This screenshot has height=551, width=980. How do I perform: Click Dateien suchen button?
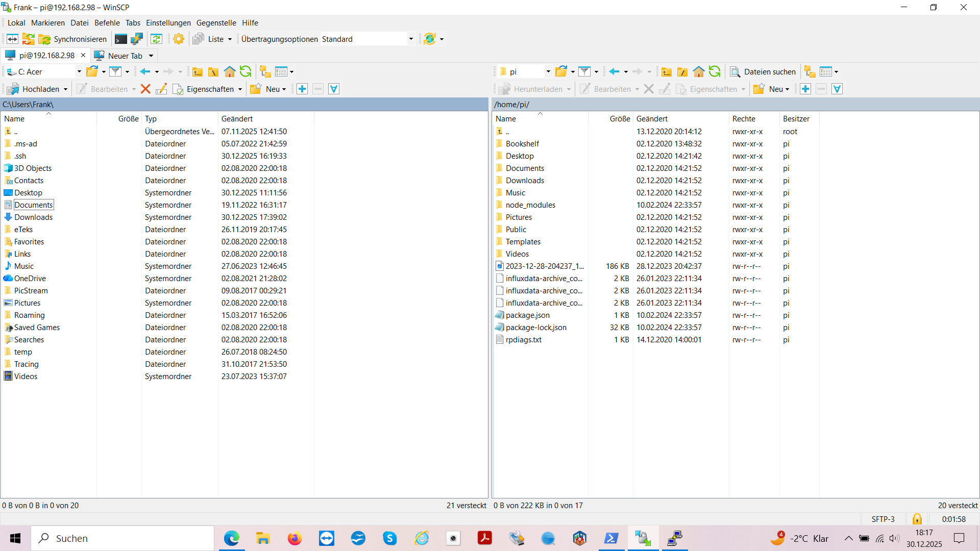[764, 72]
